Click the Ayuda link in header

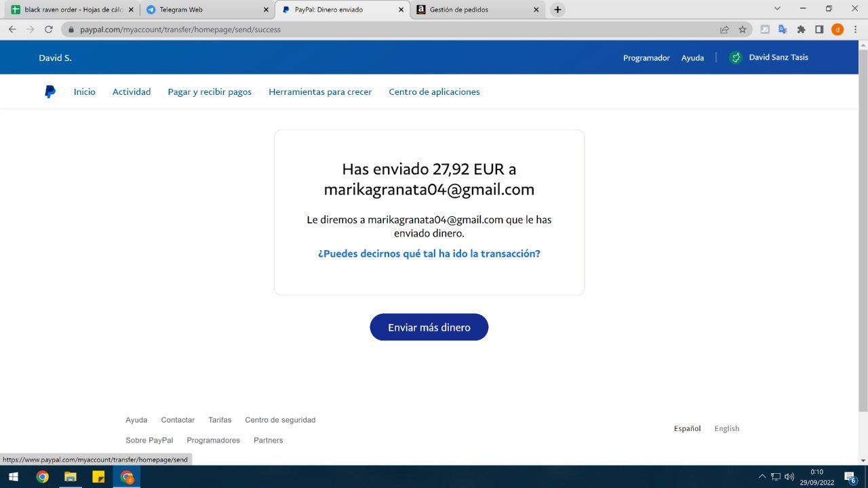coord(692,58)
